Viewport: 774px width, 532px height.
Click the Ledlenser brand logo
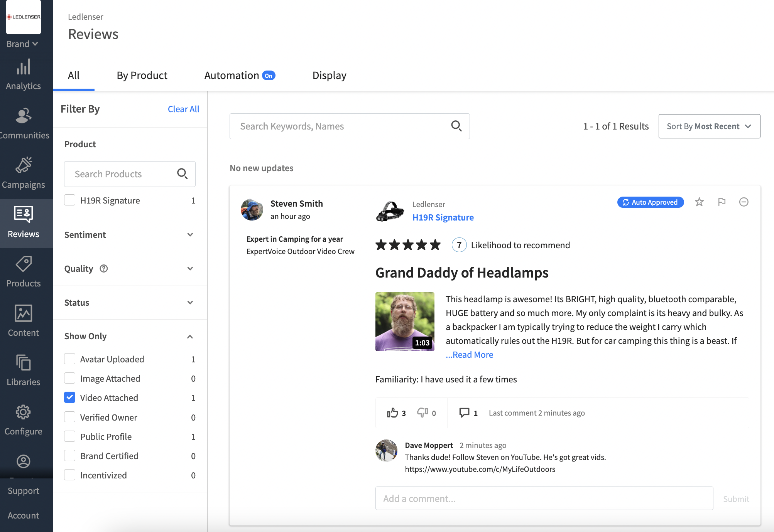tap(24, 17)
